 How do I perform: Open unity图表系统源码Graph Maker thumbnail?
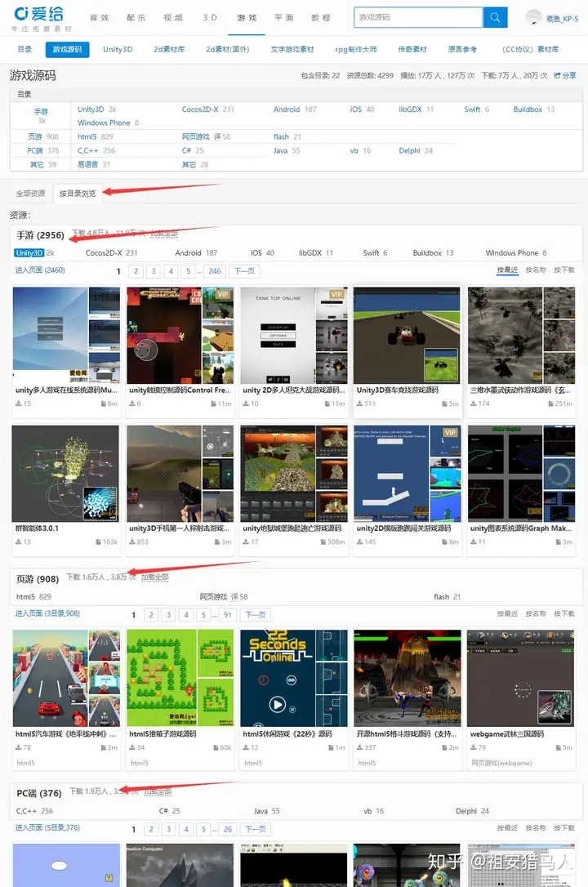[x=521, y=474]
